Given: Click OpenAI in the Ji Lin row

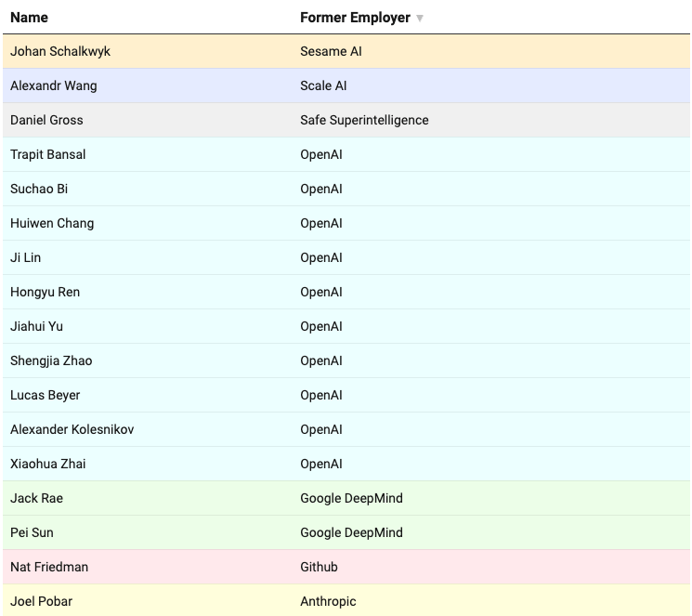Looking at the screenshot, I should [321, 257].
